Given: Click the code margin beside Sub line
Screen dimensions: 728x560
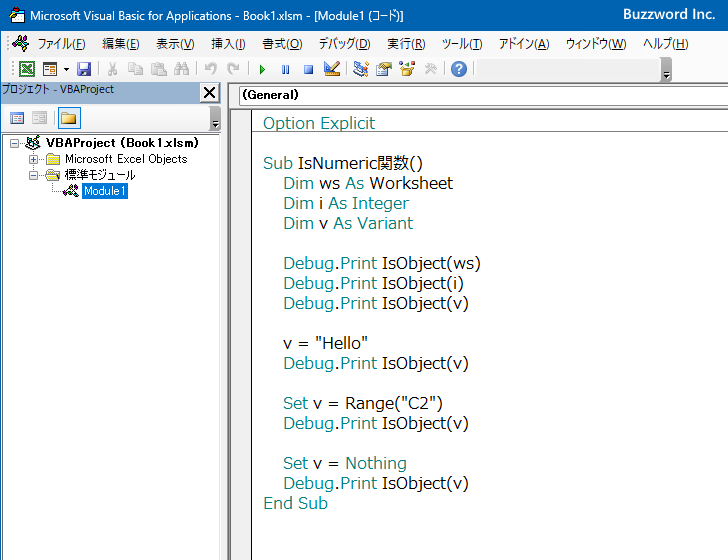Looking at the screenshot, I should 241,163.
